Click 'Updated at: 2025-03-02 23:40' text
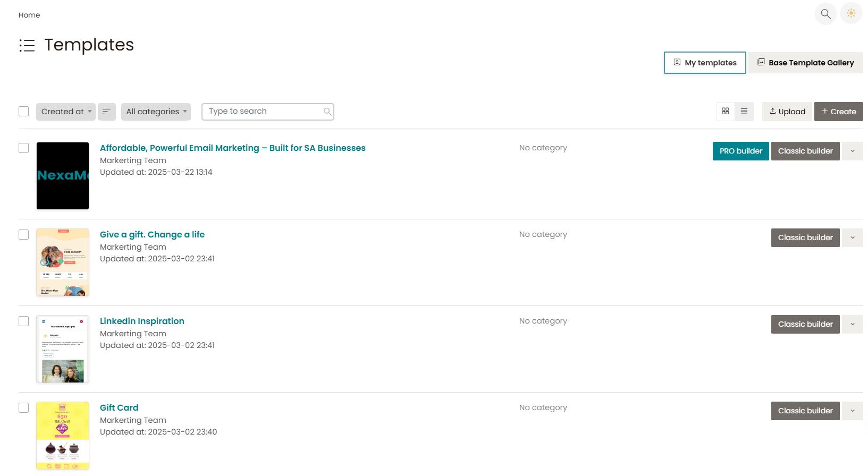 tap(158, 432)
